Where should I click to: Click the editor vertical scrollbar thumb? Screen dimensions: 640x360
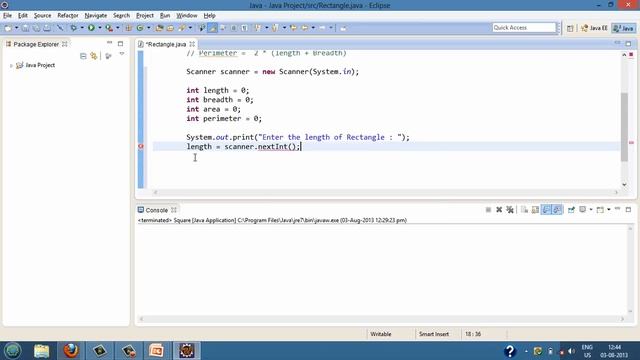[624, 127]
